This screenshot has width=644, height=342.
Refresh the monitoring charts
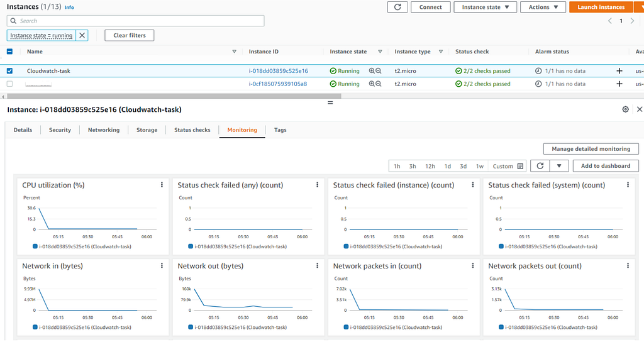540,166
